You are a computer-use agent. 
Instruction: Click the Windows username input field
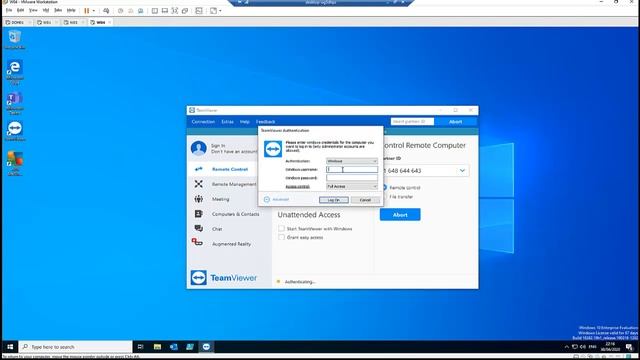[x=352, y=169]
